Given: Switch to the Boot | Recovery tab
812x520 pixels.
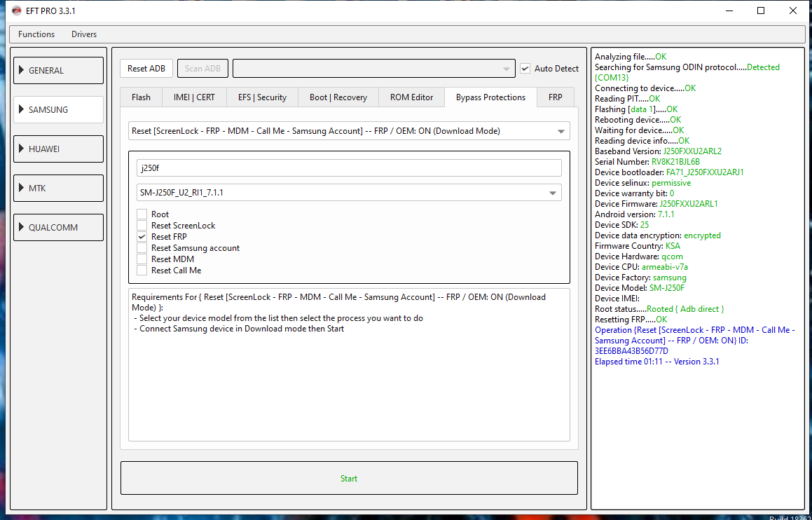Looking at the screenshot, I should click(338, 97).
